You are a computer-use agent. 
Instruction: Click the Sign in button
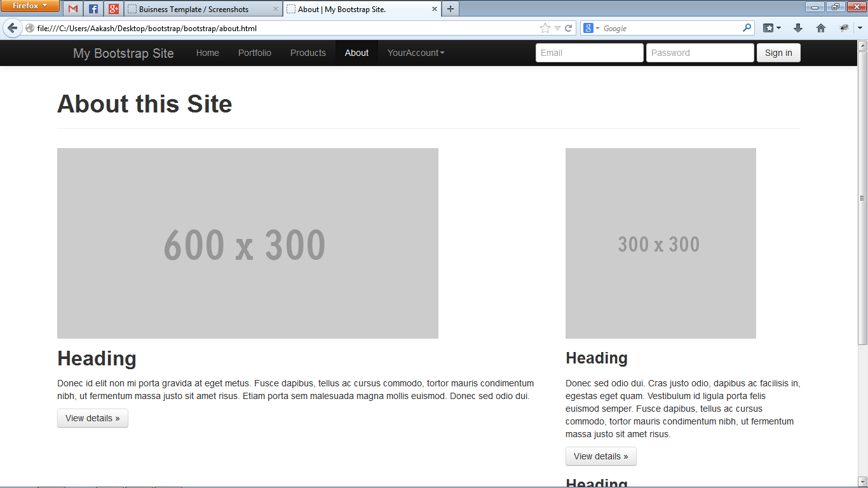coord(778,53)
